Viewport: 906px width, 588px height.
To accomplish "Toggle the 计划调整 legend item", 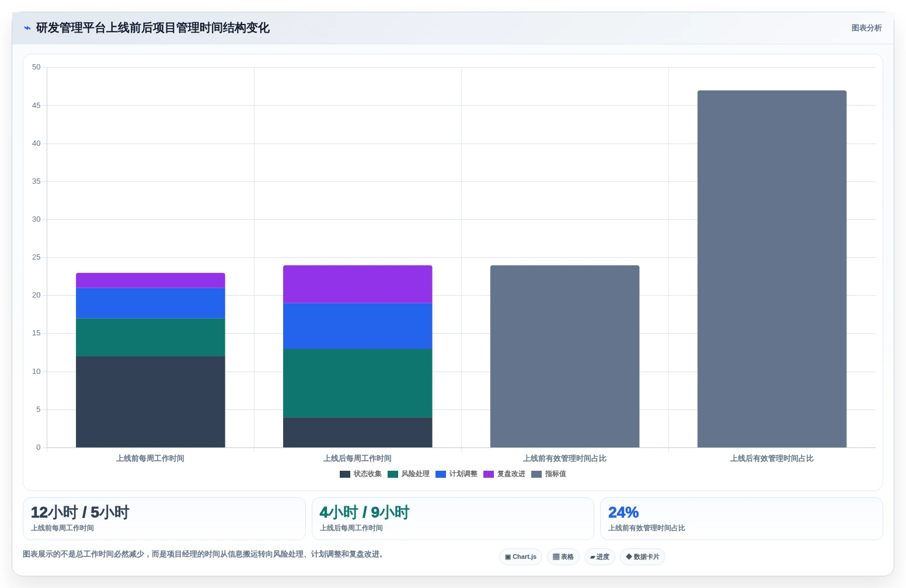I will coord(457,474).
